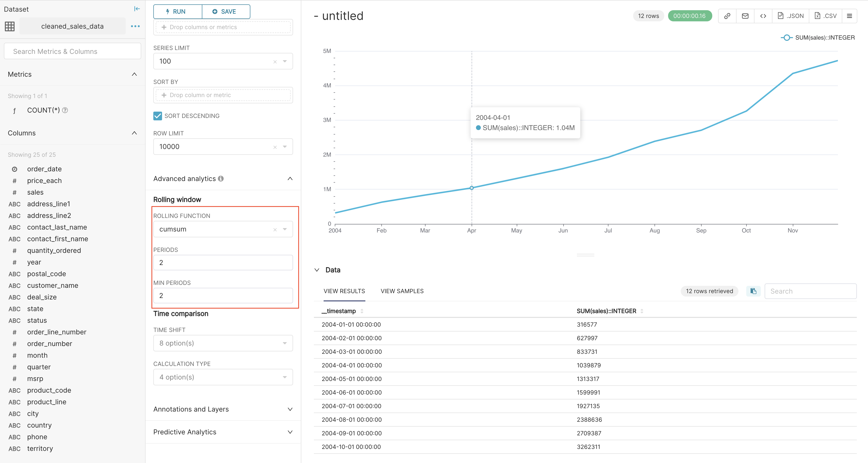Switch to the VIEW SAMPLES tab
The image size is (868, 463).
coord(402,291)
